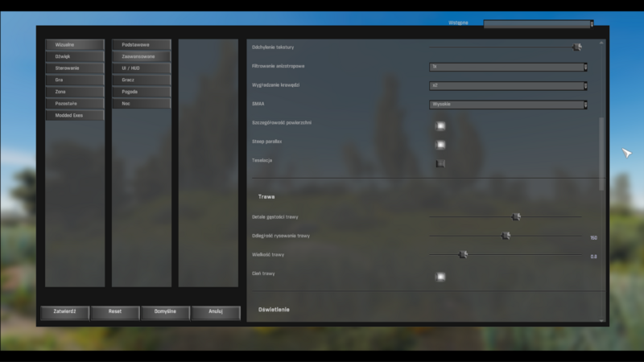Open the UI / HUD subcategory
Image resolution: width=644 pixels, height=362 pixels.
(x=142, y=68)
